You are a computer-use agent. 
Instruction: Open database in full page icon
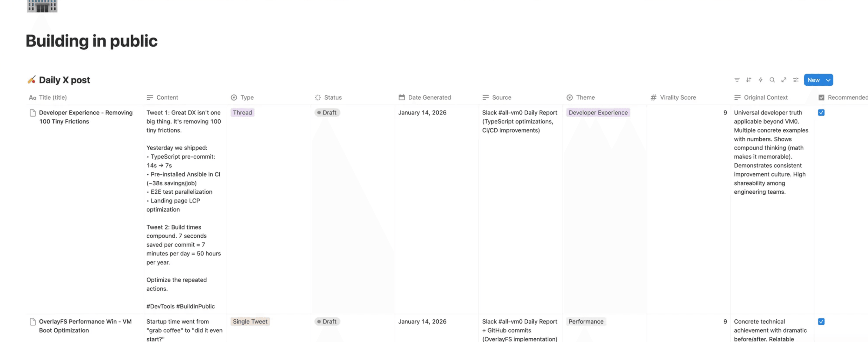coord(784,80)
